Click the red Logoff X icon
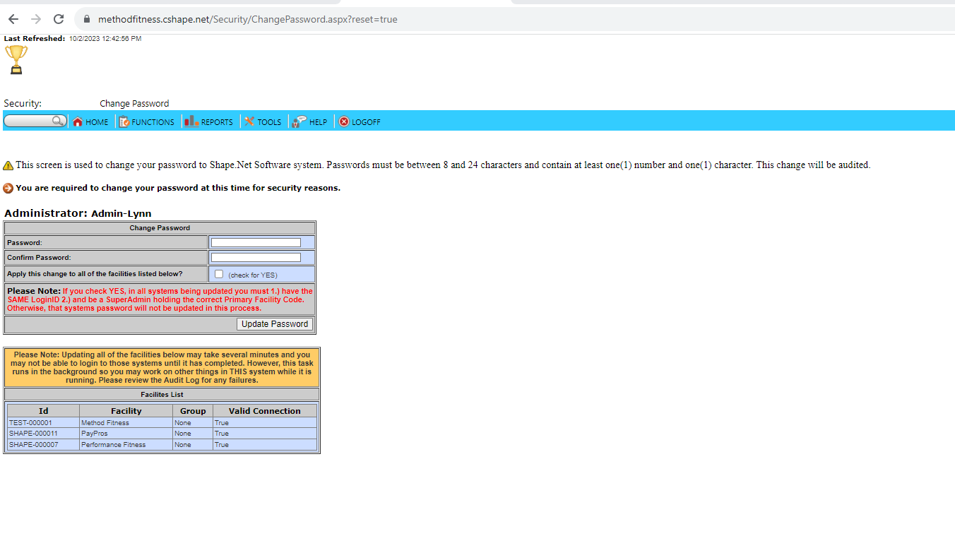 pyautogui.click(x=344, y=121)
